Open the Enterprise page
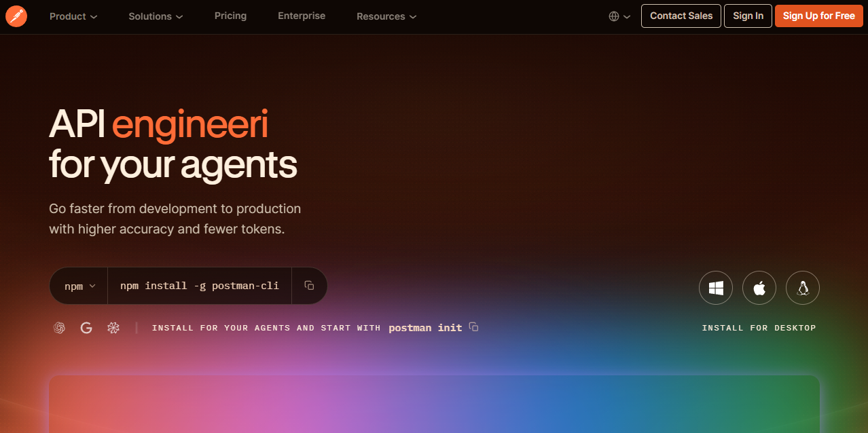This screenshot has width=868, height=433. point(302,16)
